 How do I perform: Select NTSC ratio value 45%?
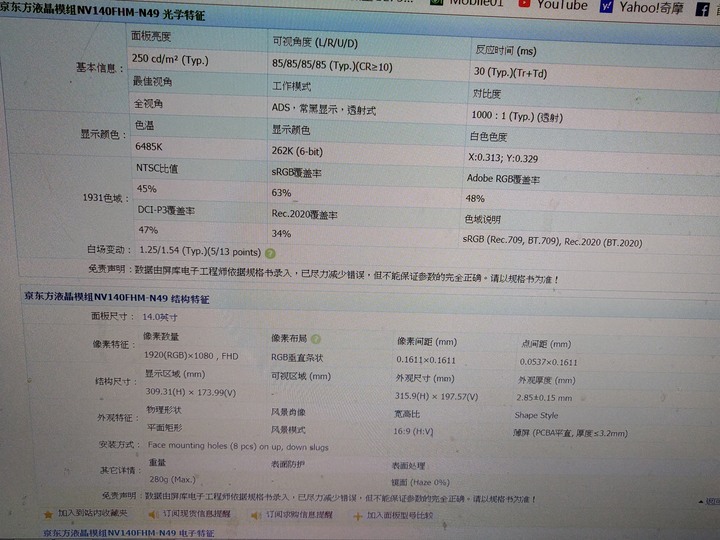[x=146, y=189]
